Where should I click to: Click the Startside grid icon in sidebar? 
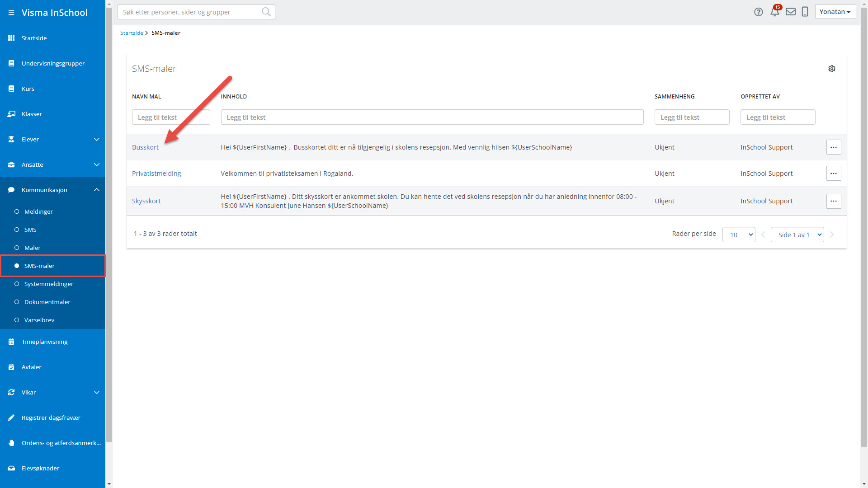[11, 38]
